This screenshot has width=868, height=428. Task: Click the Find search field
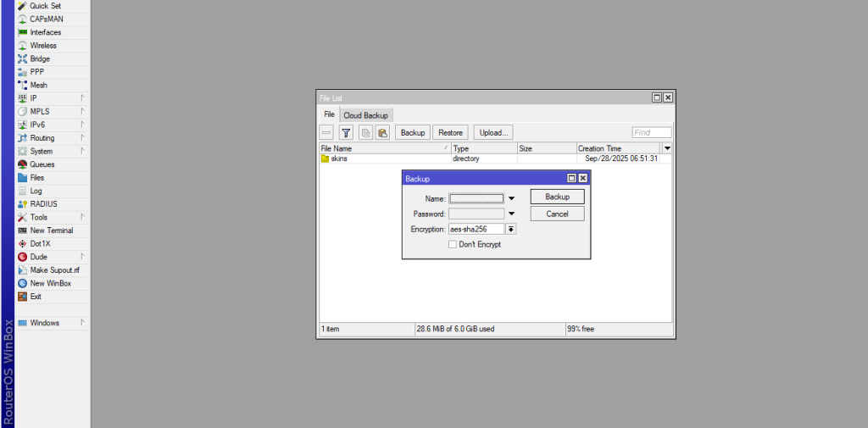pos(651,132)
